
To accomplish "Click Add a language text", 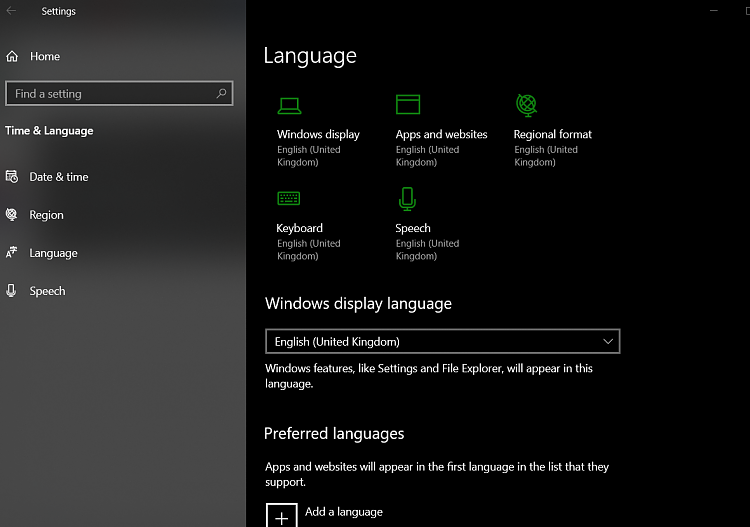I will pos(344,512).
